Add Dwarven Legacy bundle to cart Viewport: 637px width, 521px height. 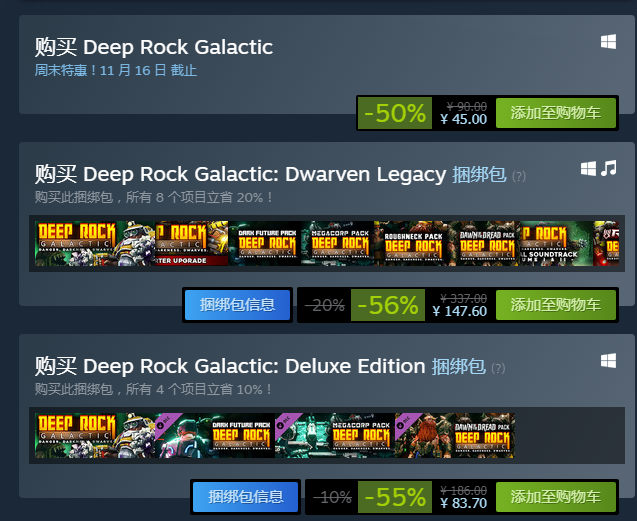[x=555, y=305]
